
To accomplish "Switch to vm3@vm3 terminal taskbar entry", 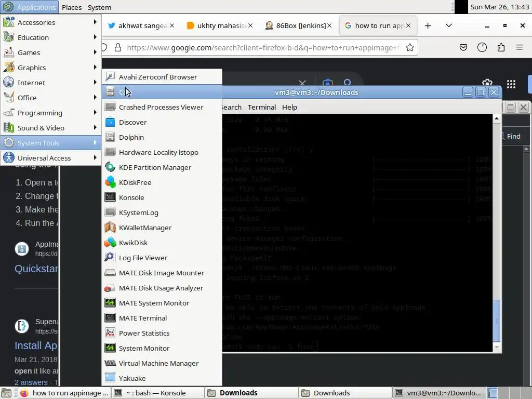I will 438,393.
